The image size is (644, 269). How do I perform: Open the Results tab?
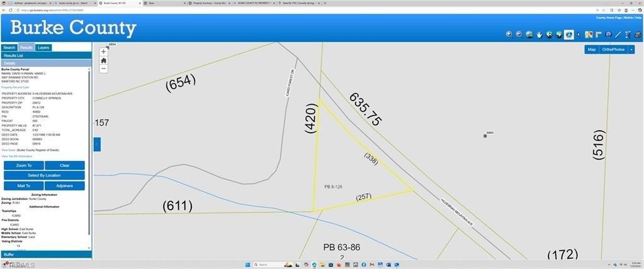click(x=26, y=48)
